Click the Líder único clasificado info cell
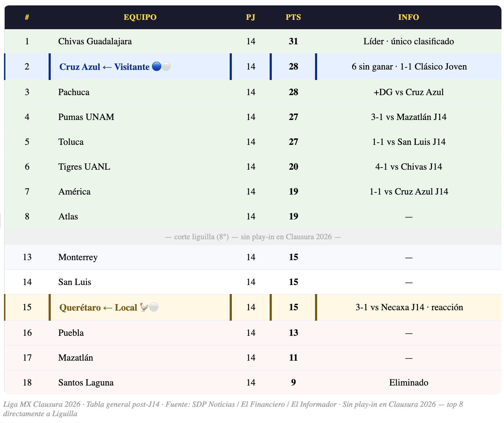The image size is (504, 423). coord(409,41)
